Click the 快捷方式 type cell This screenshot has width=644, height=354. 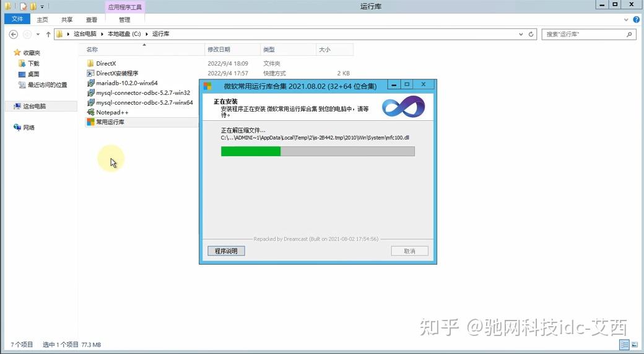pos(274,73)
